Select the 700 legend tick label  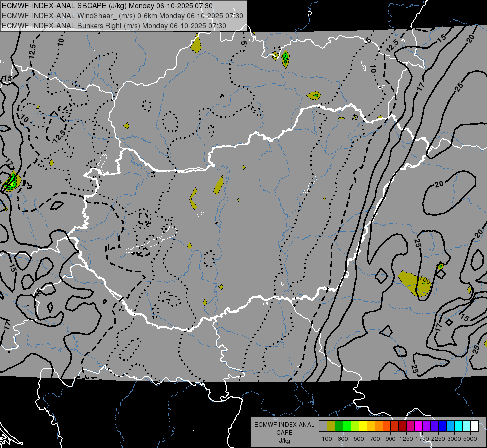tap(375, 439)
